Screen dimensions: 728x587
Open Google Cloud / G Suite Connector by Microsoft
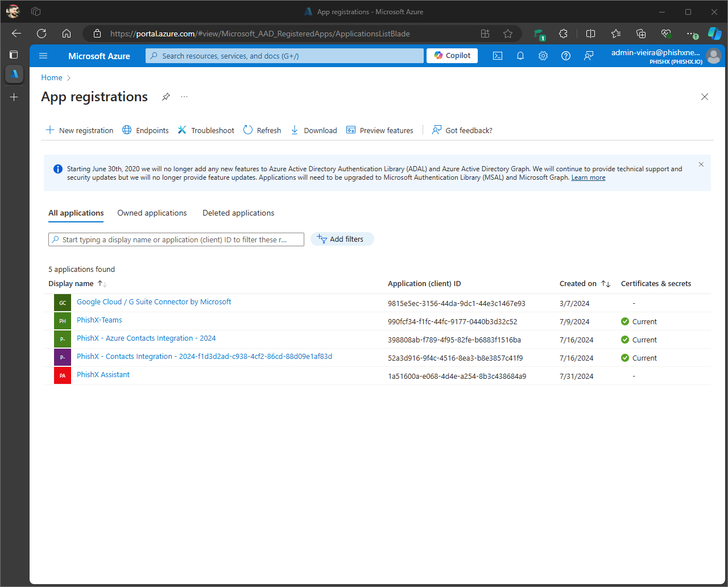pyautogui.click(x=154, y=301)
